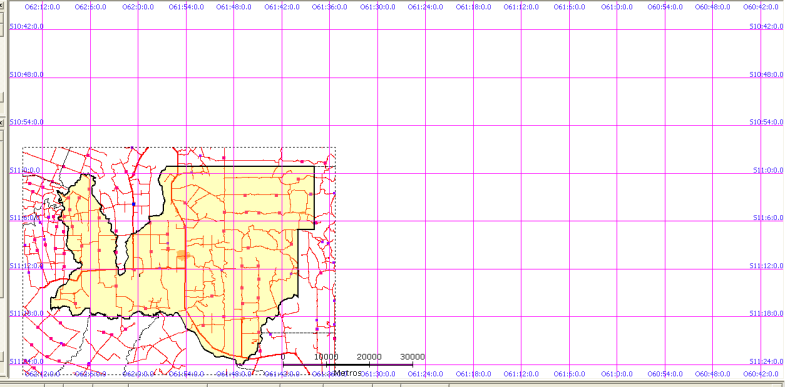This screenshot has width=800, height=387.
Task: Select the O60:42:0.0 longitude label at top right
Action: (762, 7)
